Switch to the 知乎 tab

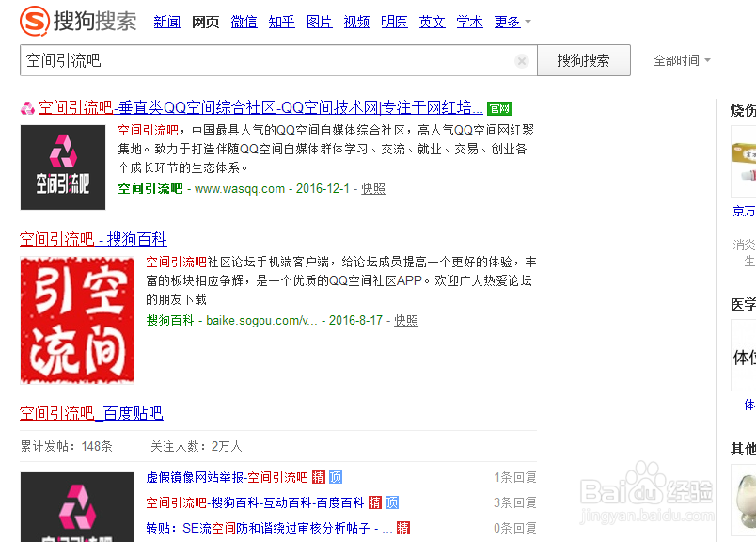pos(281,22)
